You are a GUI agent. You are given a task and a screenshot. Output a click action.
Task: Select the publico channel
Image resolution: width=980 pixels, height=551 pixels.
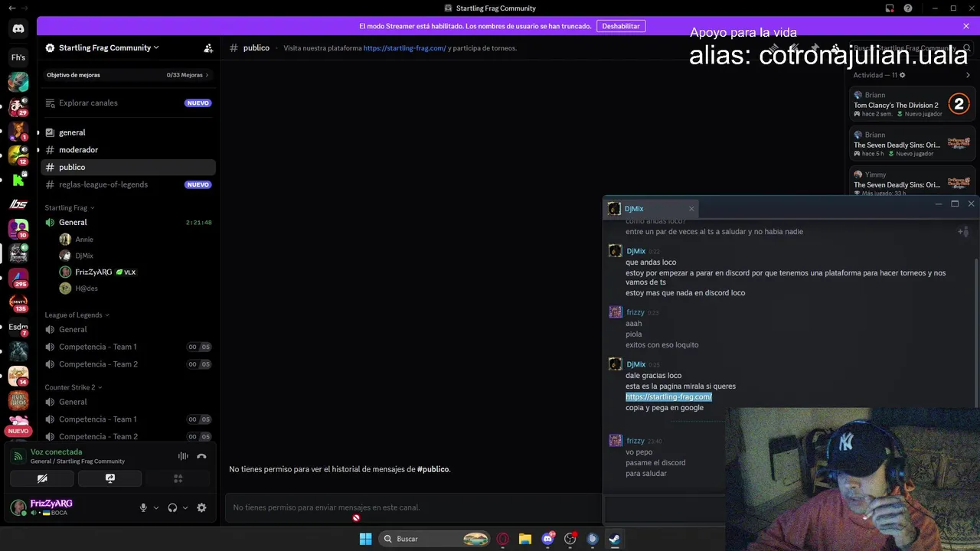pyautogui.click(x=129, y=167)
